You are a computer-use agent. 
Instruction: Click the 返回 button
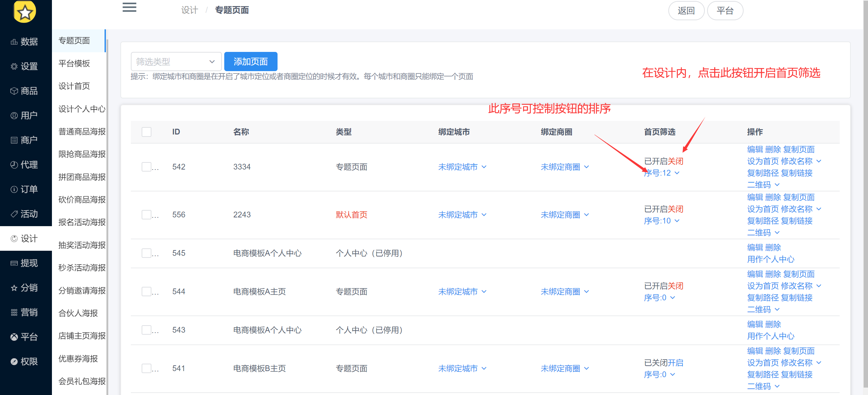[686, 11]
